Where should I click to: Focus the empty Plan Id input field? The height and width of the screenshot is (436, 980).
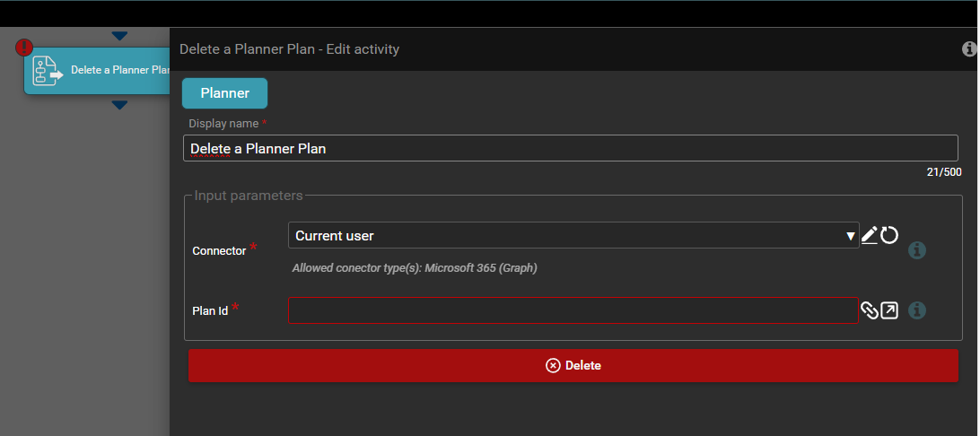(x=573, y=310)
